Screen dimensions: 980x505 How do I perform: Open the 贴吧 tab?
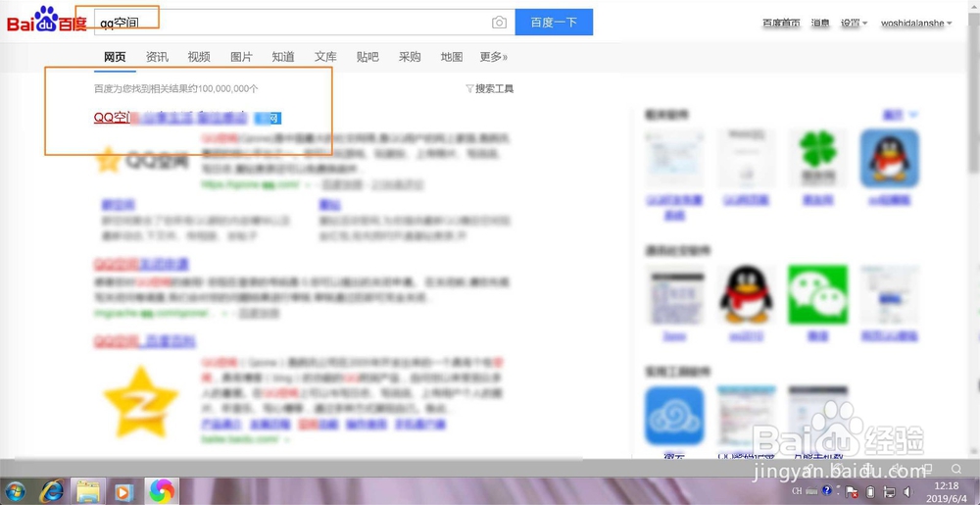pyautogui.click(x=367, y=57)
